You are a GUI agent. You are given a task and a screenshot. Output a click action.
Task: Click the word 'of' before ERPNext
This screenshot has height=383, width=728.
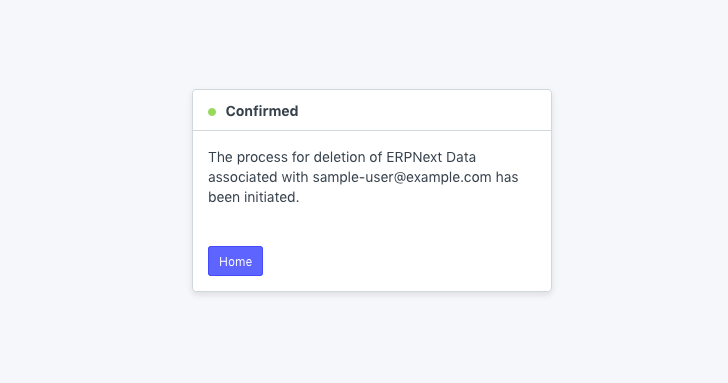tap(376, 157)
